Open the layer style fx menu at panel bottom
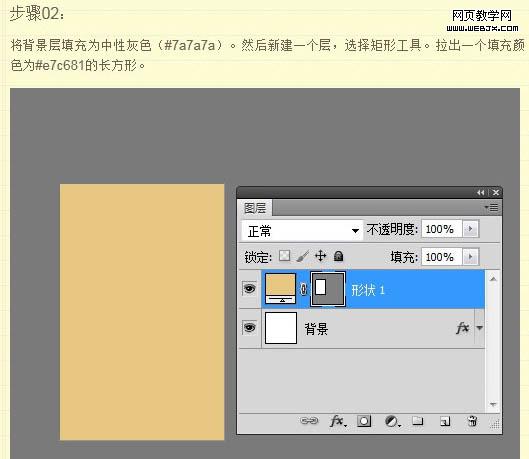 pos(338,421)
